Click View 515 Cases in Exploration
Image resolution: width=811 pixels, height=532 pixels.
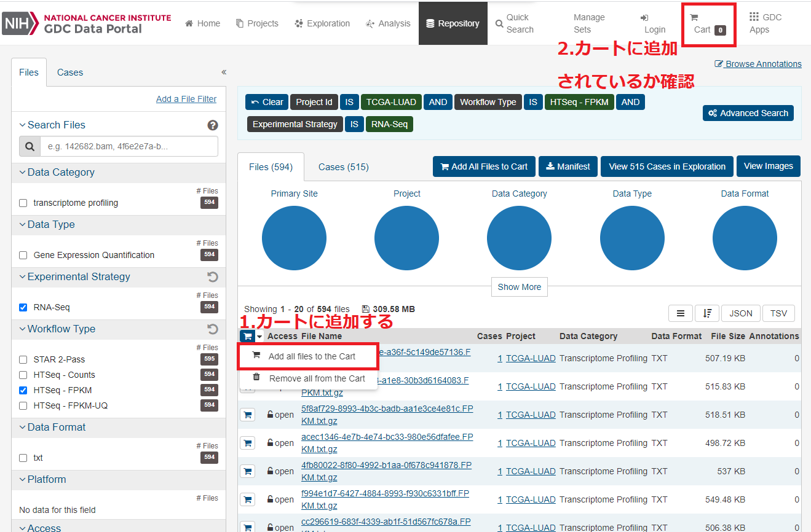(667, 166)
